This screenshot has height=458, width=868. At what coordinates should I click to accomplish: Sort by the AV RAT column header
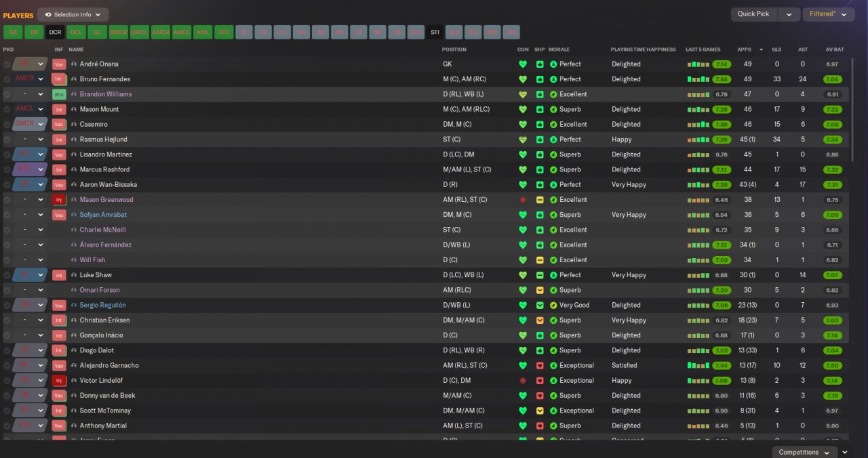[x=835, y=49]
